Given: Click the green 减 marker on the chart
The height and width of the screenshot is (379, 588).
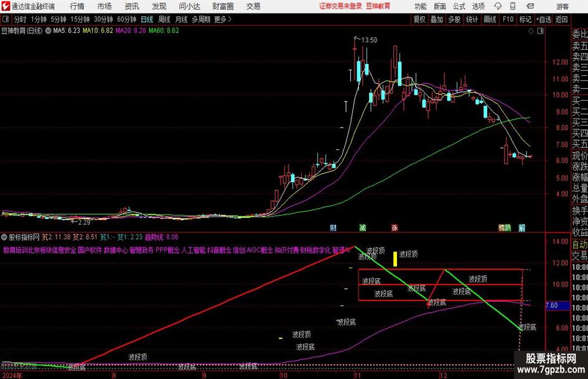Looking at the screenshot, I should click(363, 227).
